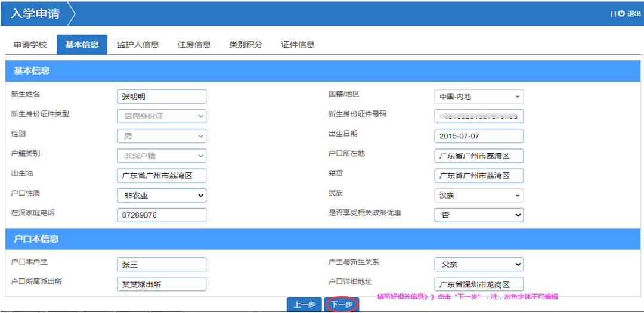Image resolution: width=644 pixels, height=313 pixels.
Task: Open the 申请学校 tab
Action: [x=30, y=45]
